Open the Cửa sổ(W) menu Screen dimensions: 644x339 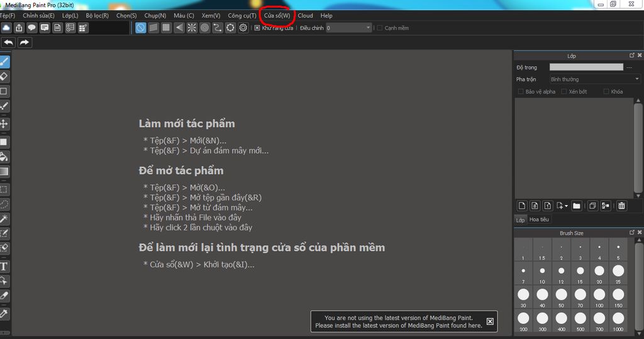[277, 16]
